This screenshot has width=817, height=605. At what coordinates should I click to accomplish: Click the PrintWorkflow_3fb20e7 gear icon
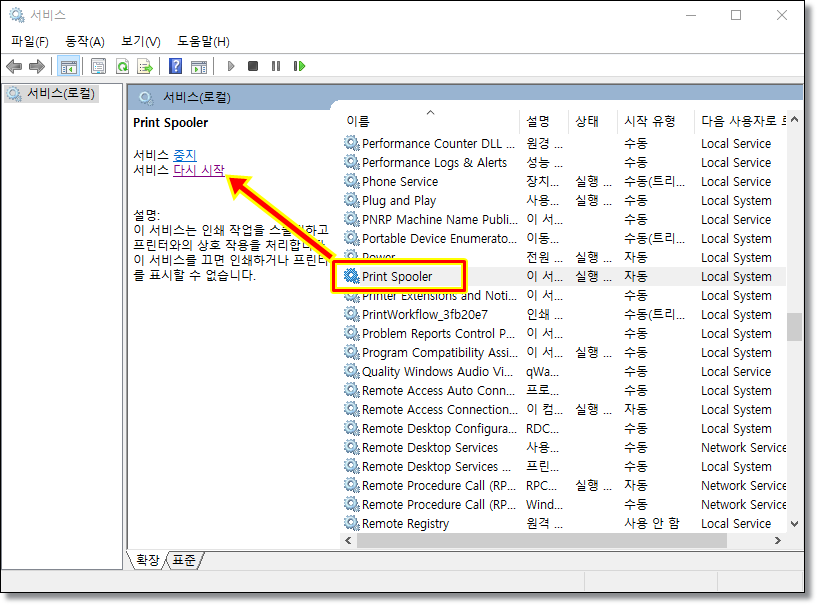[x=352, y=314]
